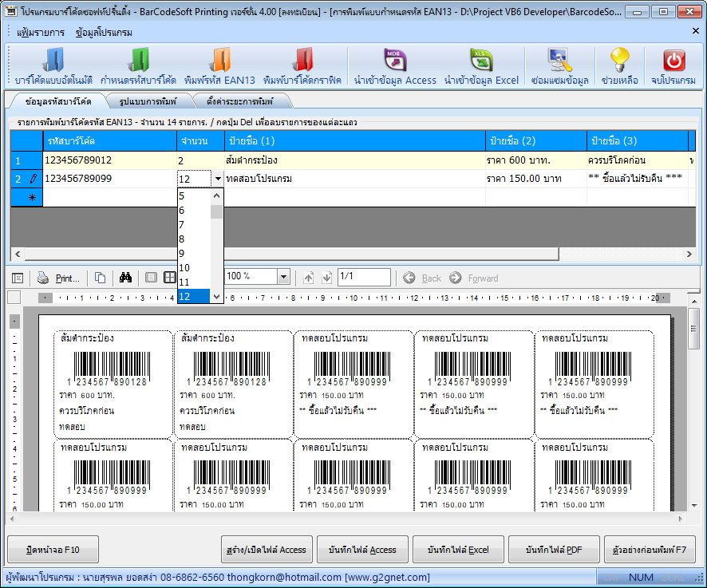Open the แฟ้มรายการ menu
The width and height of the screenshot is (707, 588).
pos(41,33)
